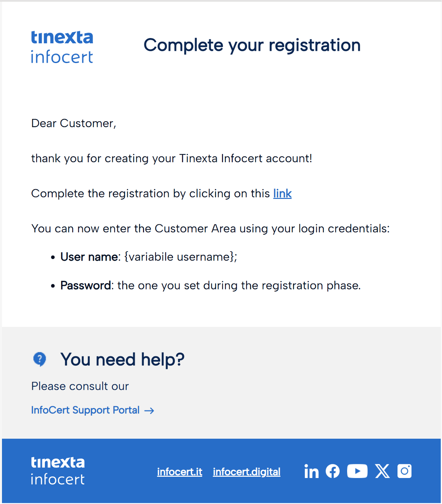
Task: Click the Tinexta Infocert logo in the header
Action: (62, 47)
